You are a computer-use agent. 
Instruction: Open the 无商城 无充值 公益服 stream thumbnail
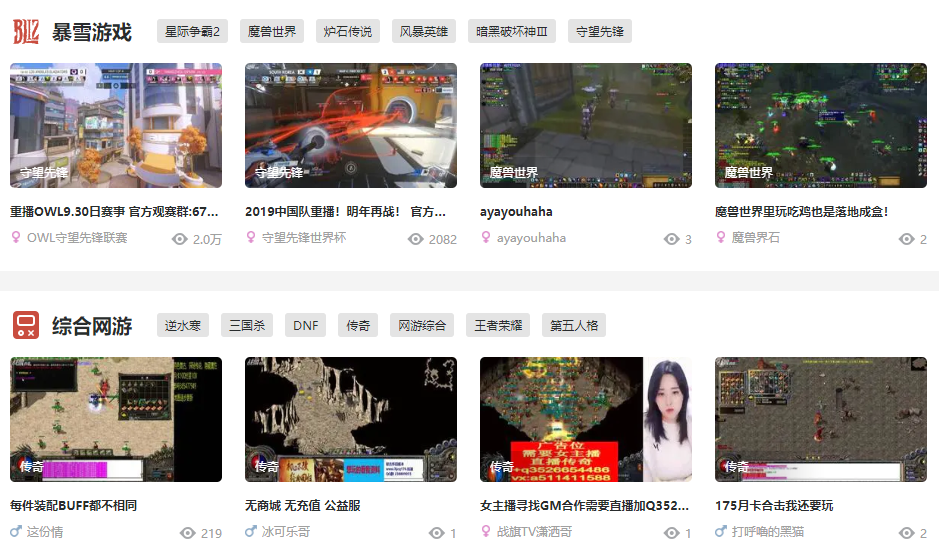pos(351,419)
